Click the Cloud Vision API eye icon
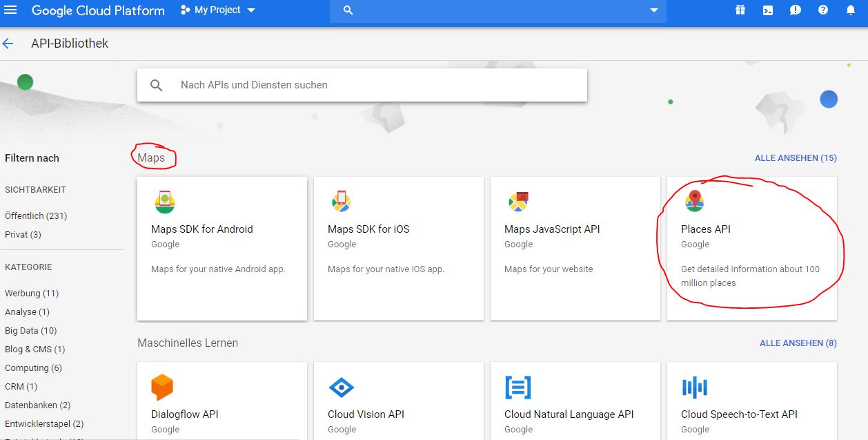Image resolution: width=868 pixels, height=440 pixels. pyautogui.click(x=342, y=388)
